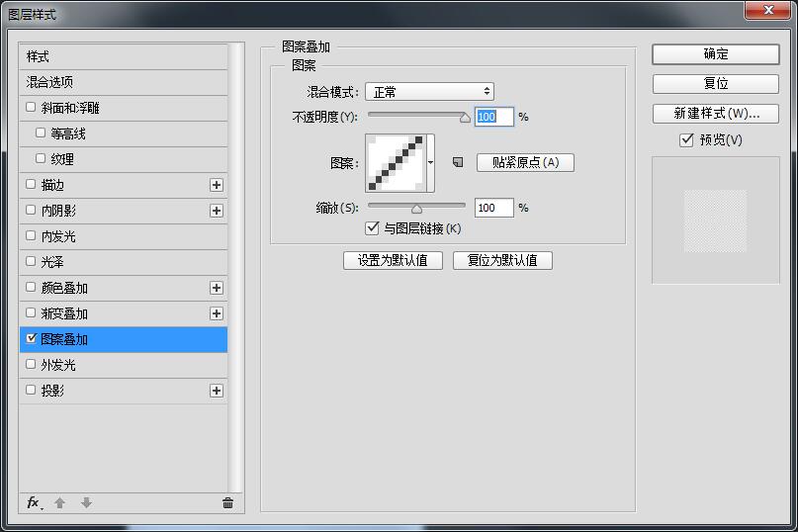Image resolution: width=798 pixels, height=532 pixels.
Task: Click the 缩放 slider handle
Action: 417,209
